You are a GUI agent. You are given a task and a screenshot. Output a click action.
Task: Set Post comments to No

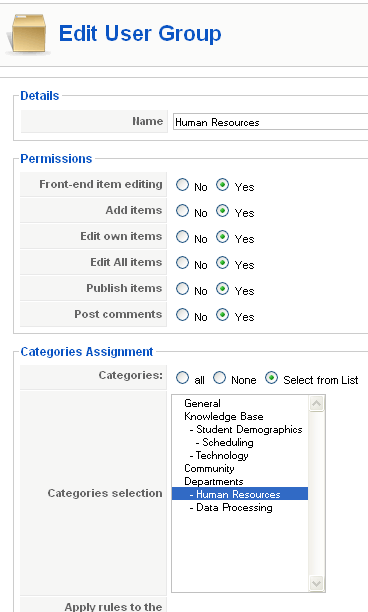click(x=182, y=315)
